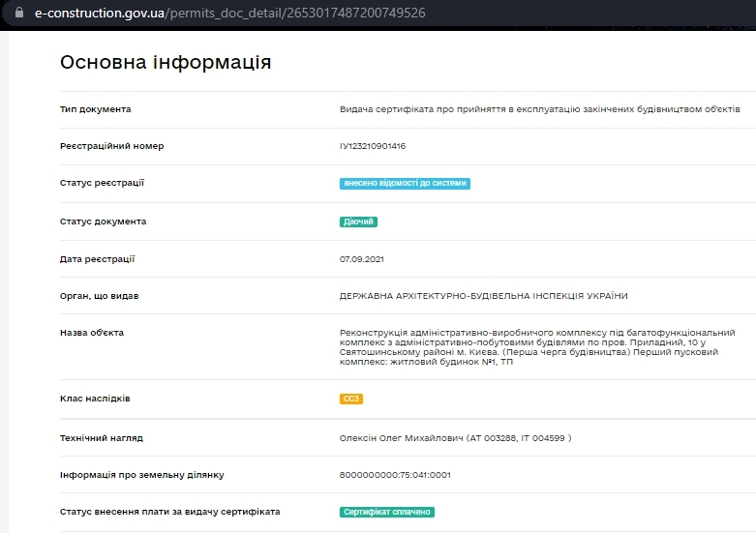Select registration number ІУ123210901416

pyautogui.click(x=373, y=146)
